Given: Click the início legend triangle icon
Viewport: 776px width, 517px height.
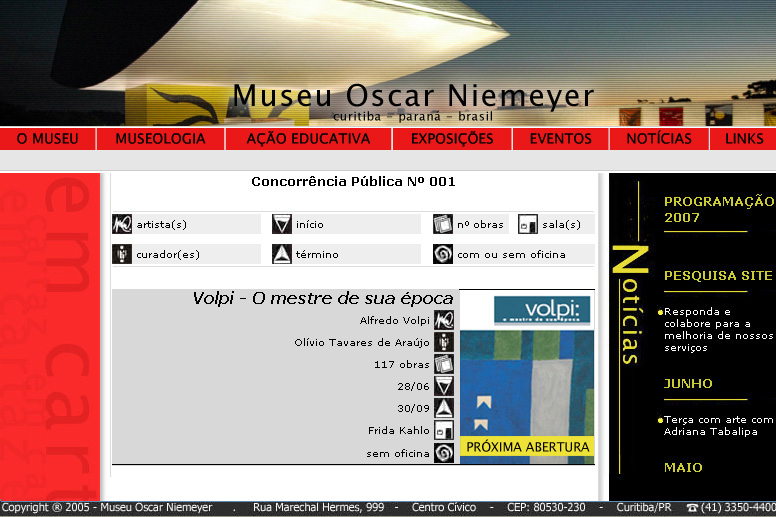Looking at the screenshot, I should [282, 224].
